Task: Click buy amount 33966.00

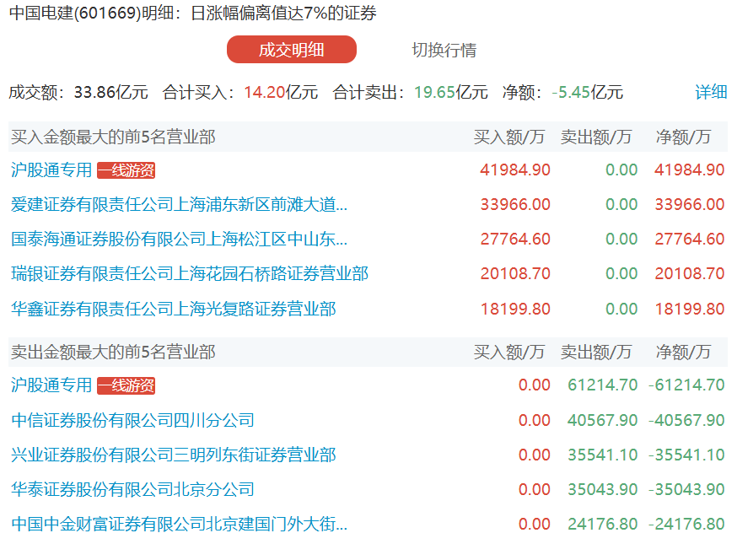Action: tap(515, 205)
